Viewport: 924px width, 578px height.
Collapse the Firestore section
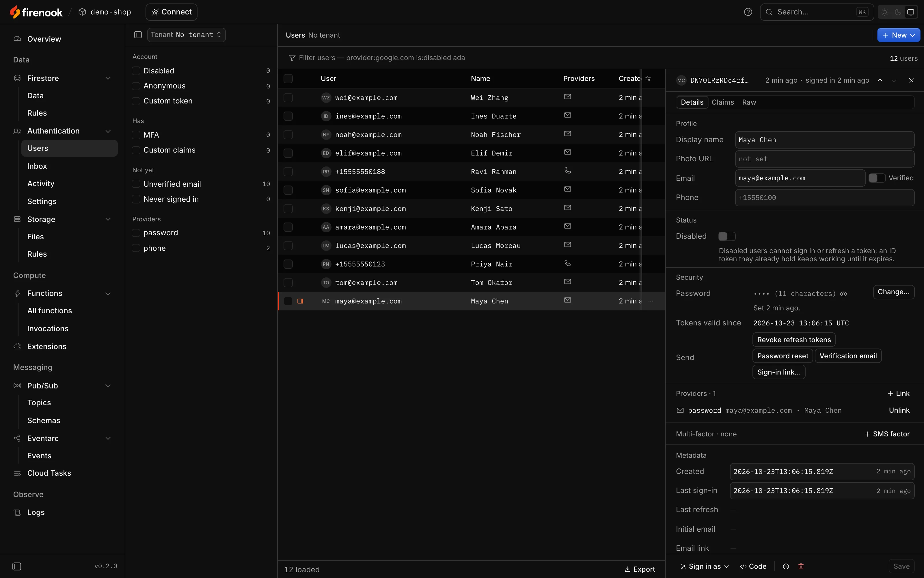(x=108, y=78)
